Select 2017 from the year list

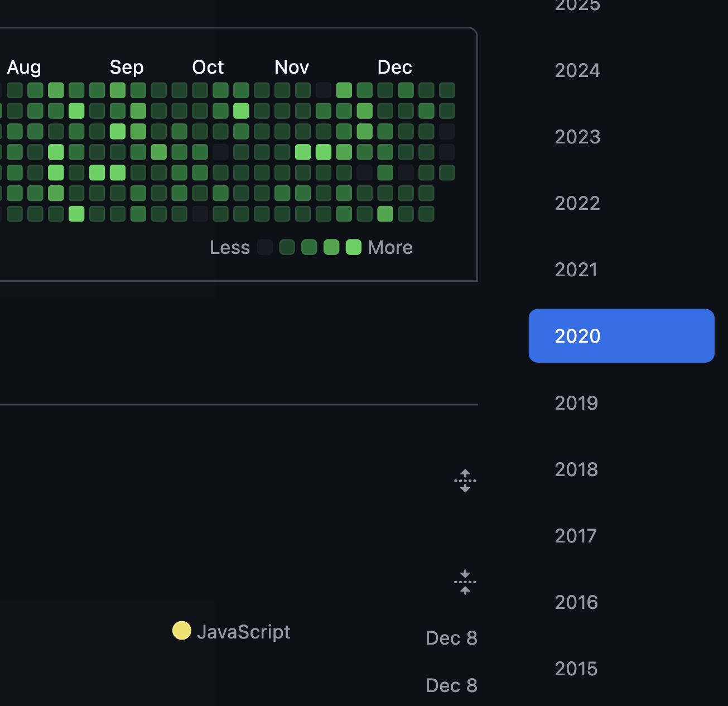coord(576,536)
